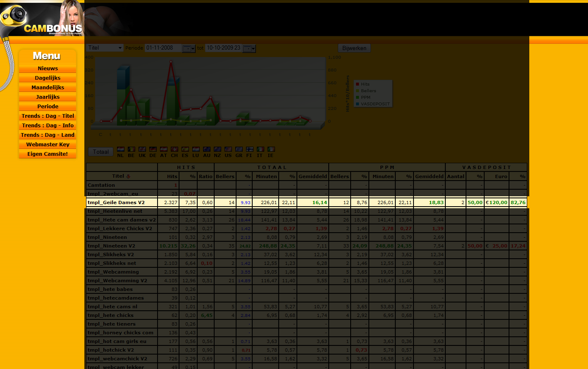
Task: Select row tmpl_hot cam girls eu
Action: 306,341
